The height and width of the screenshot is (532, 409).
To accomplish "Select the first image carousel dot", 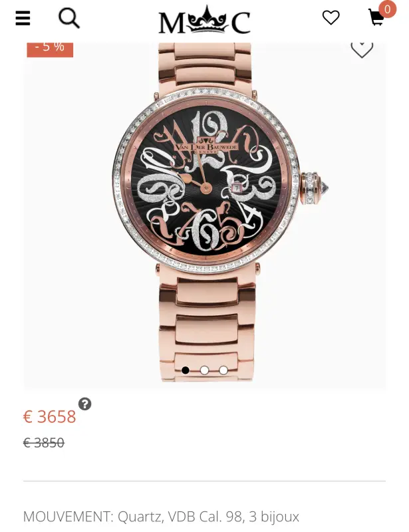I will 186,370.
